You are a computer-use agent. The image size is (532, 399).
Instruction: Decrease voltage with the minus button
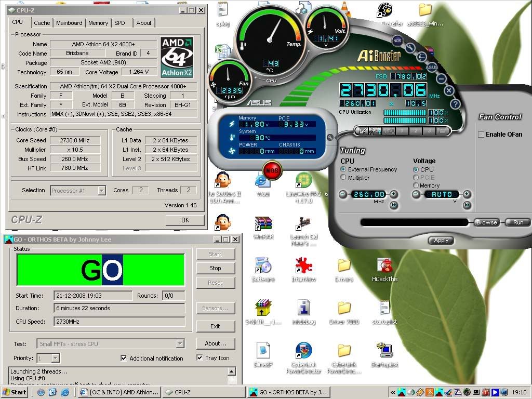416,194
